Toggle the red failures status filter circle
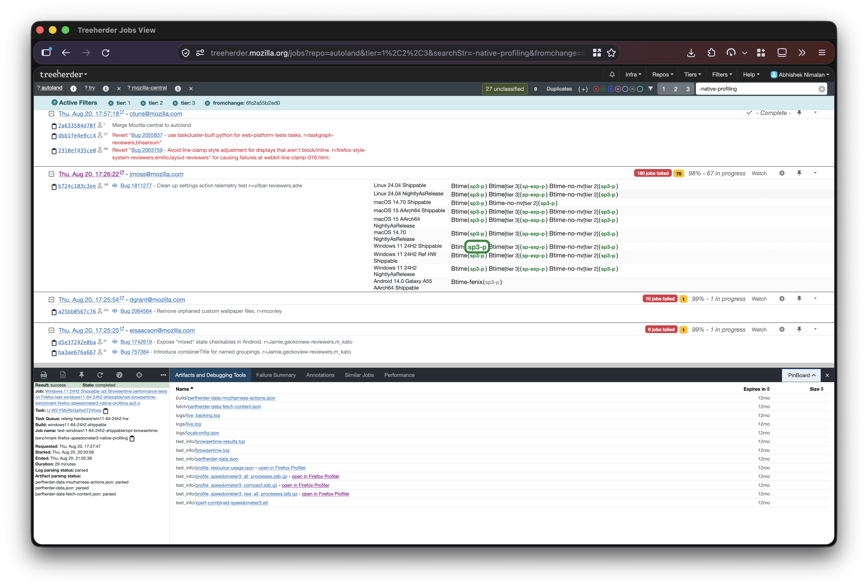The width and height of the screenshot is (868, 588). 596,89
